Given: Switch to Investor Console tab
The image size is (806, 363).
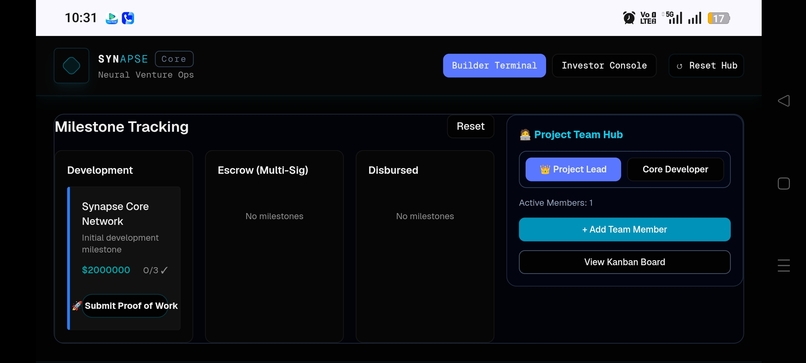Looking at the screenshot, I should tap(604, 66).
